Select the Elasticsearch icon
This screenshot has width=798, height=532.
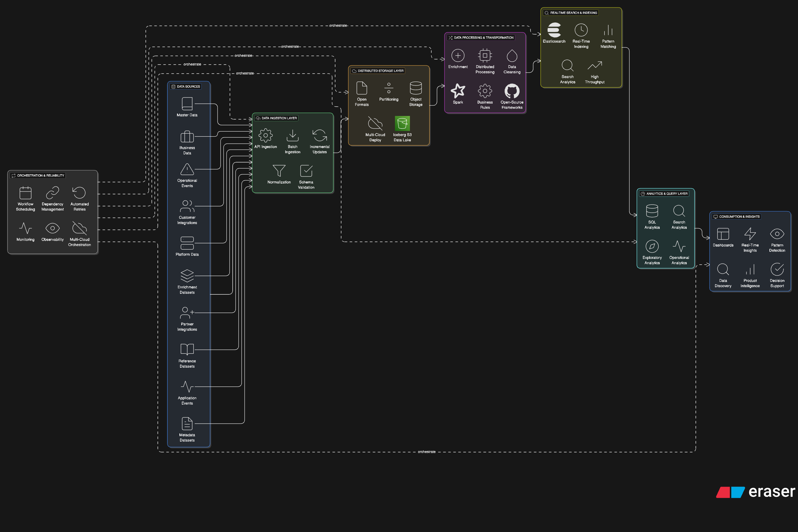(554, 30)
